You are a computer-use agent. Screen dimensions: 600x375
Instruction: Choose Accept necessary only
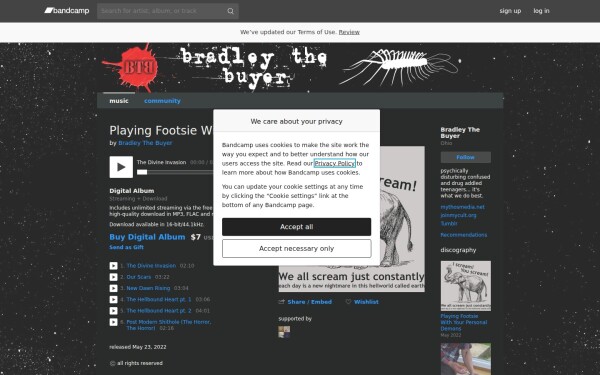297,249
